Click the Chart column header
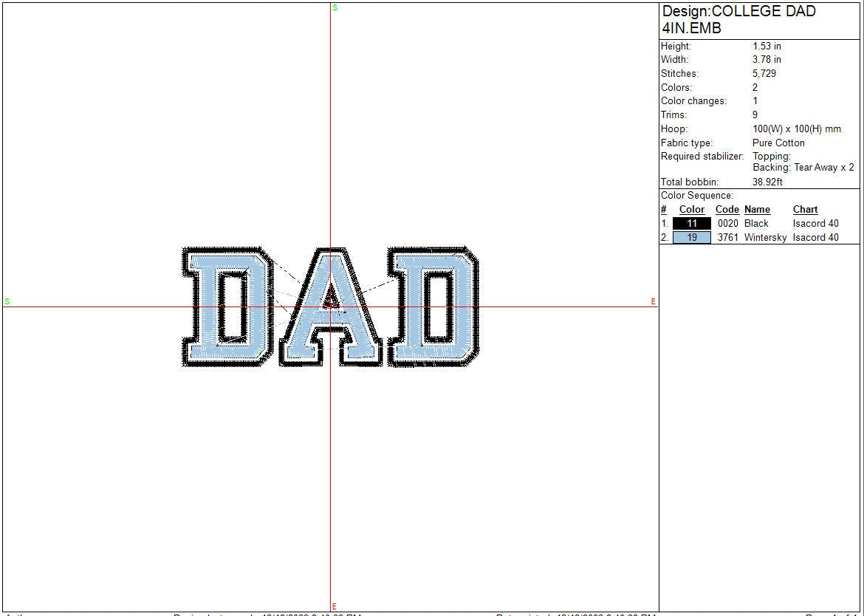864x616 pixels. (805, 210)
